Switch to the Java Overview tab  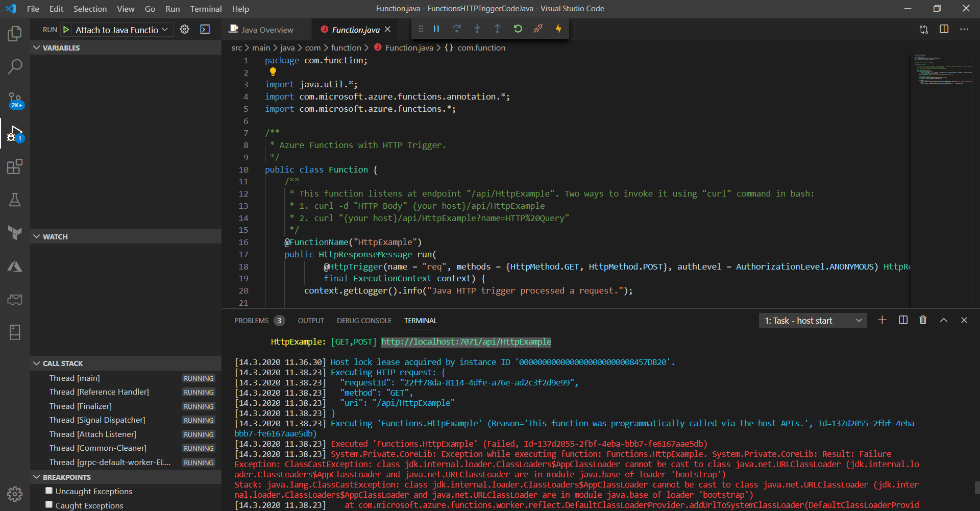pyautogui.click(x=267, y=30)
